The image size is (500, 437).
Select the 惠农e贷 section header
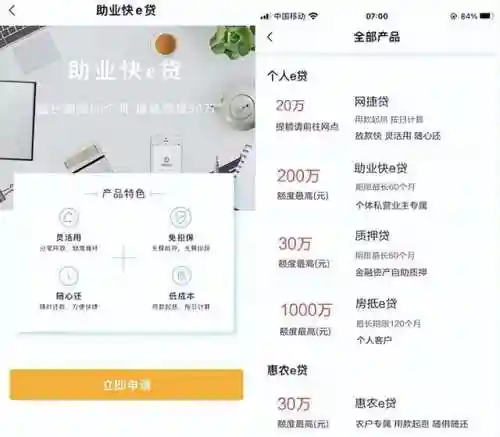(287, 370)
